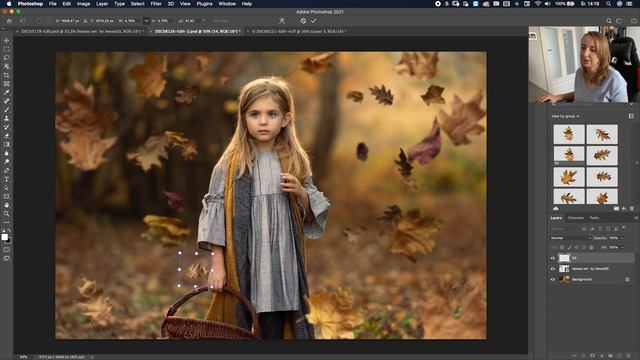The image size is (640, 360).
Task: Select the Gradient tool
Action: pyautogui.click(x=7, y=144)
